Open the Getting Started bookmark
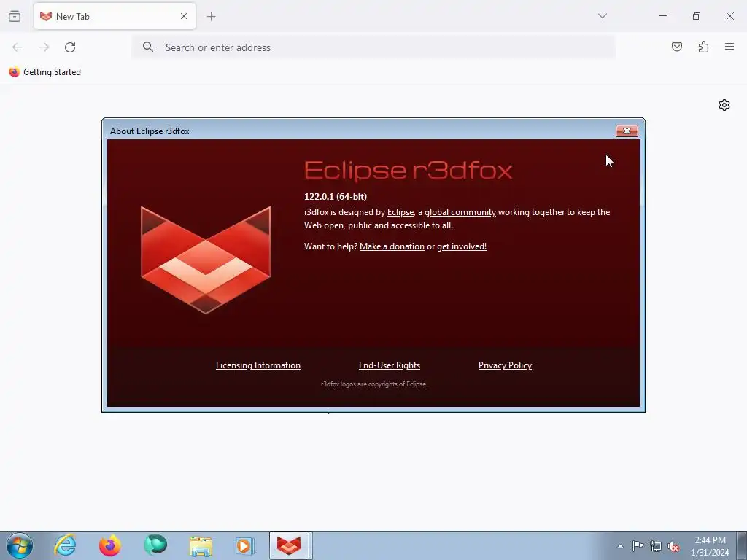 coord(44,72)
